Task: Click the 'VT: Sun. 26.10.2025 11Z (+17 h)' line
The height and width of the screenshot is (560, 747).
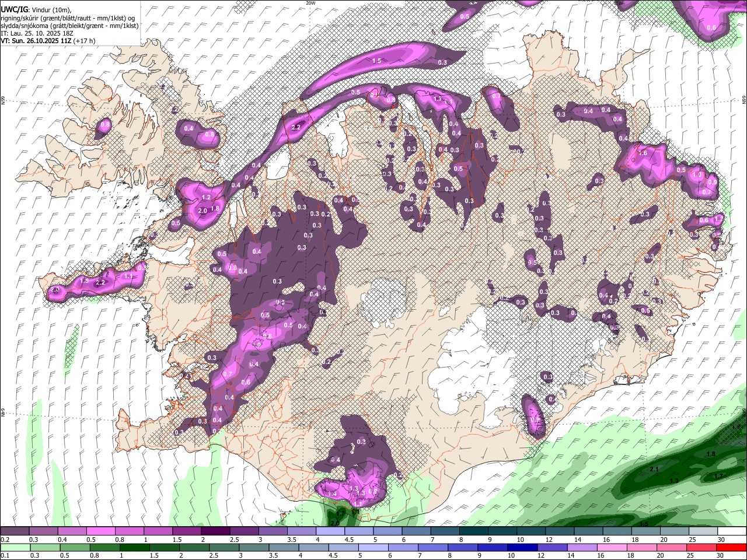Action: (48, 41)
